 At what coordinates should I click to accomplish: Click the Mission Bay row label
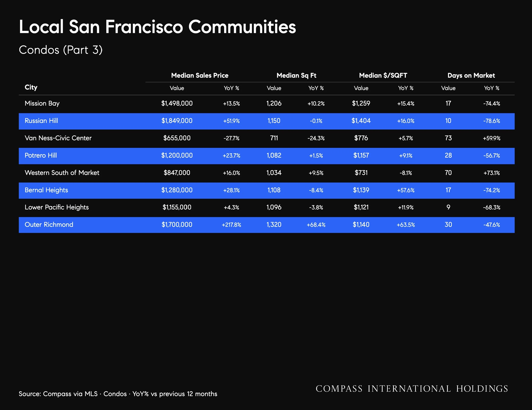click(x=42, y=104)
